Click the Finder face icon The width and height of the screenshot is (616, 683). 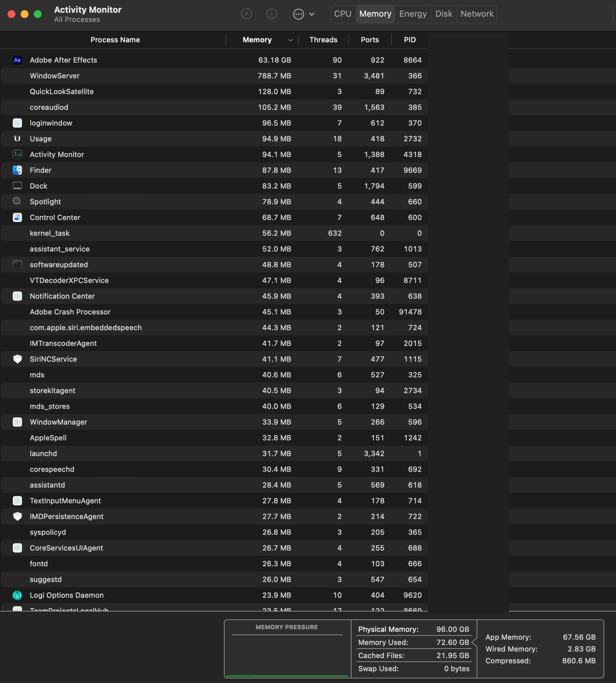coord(17,170)
